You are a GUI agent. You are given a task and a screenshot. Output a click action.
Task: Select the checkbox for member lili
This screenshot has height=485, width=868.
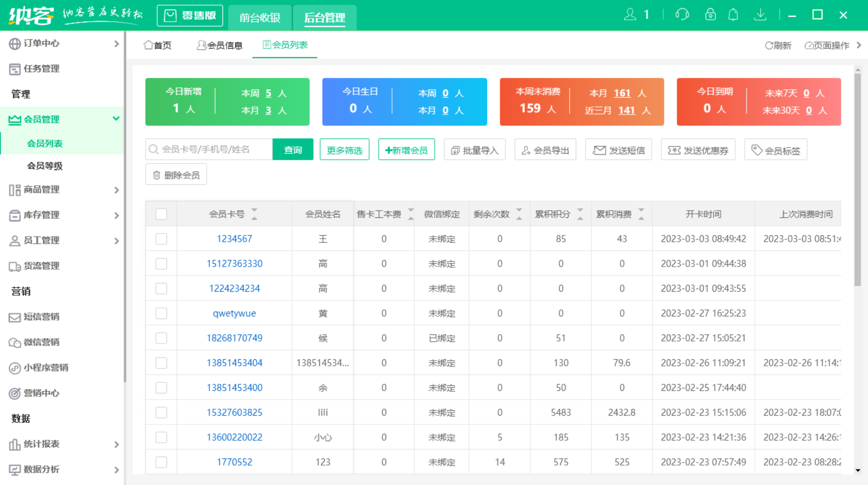click(161, 412)
